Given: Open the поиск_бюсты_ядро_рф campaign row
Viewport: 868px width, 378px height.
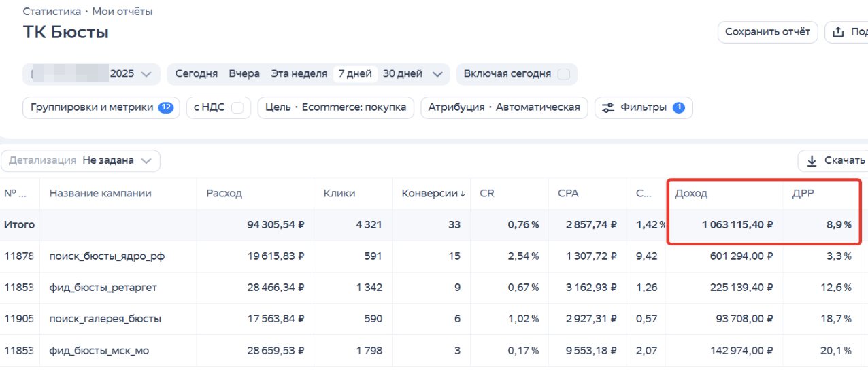Looking at the screenshot, I should point(107,256).
